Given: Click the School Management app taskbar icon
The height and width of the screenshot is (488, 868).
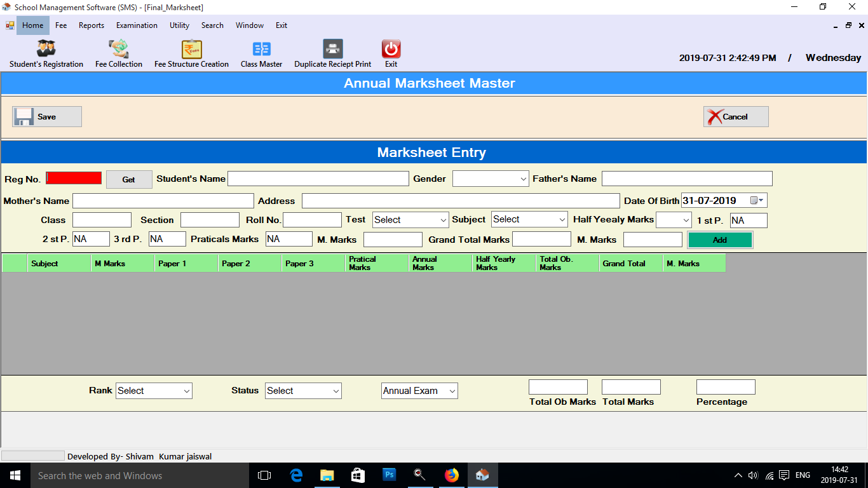Looking at the screenshot, I should click(x=482, y=475).
